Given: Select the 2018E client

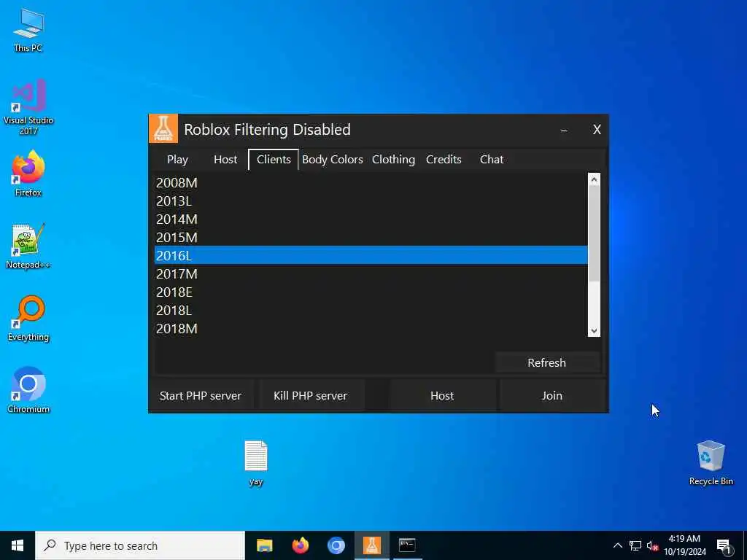Looking at the screenshot, I should click(371, 292).
